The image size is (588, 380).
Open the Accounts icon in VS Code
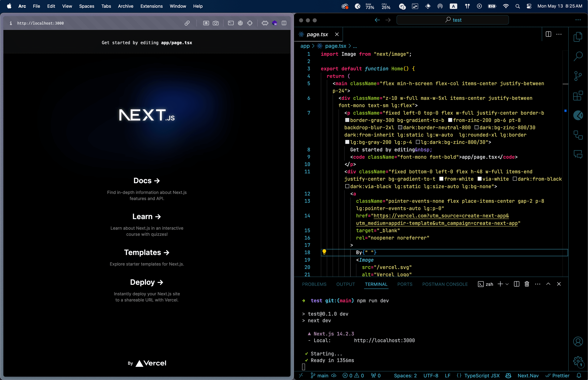tap(578, 341)
